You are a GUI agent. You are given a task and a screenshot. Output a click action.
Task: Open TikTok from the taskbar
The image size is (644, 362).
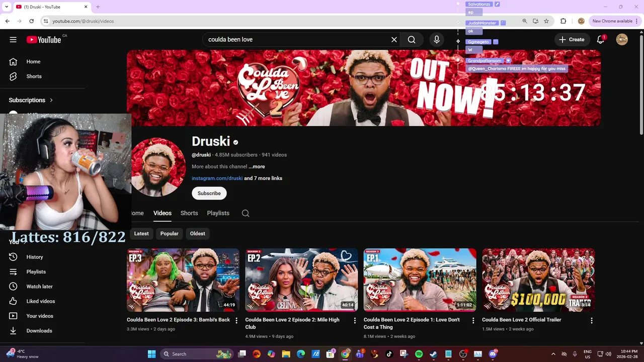(389, 354)
